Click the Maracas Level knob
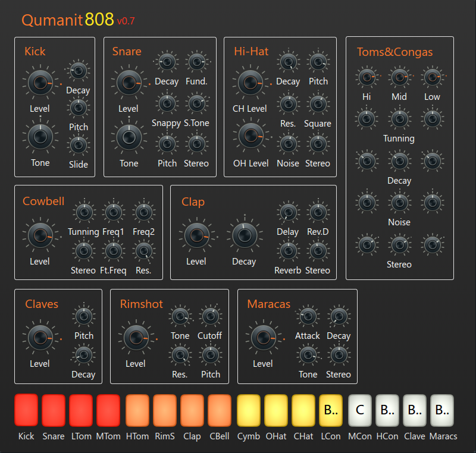Viewport: 476px width, 453px height. (x=263, y=338)
